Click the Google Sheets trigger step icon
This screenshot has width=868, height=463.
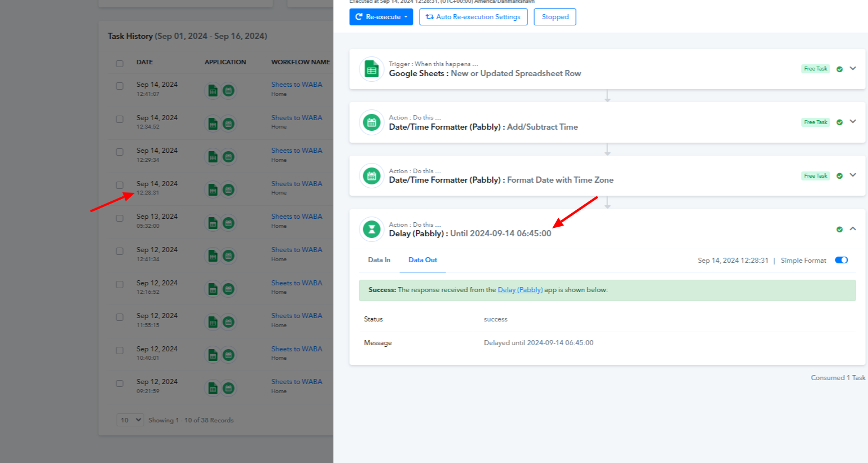tap(372, 70)
